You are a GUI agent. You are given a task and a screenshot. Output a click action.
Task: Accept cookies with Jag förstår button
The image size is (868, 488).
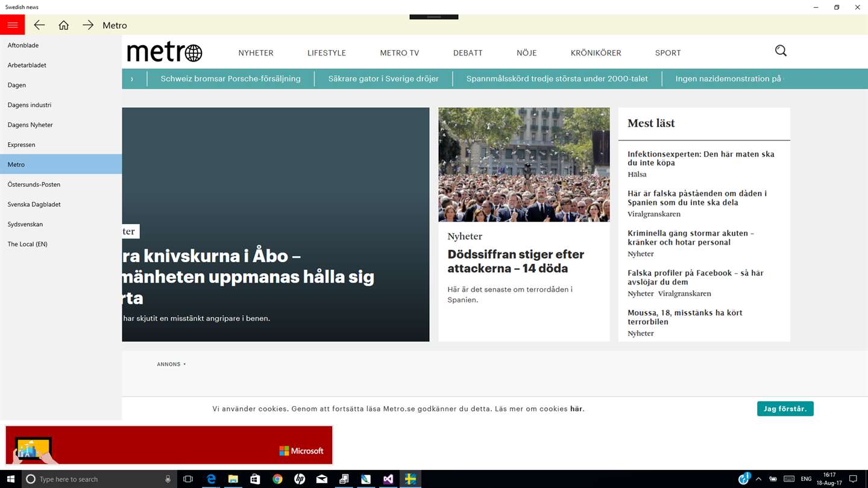pyautogui.click(x=785, y=408)
